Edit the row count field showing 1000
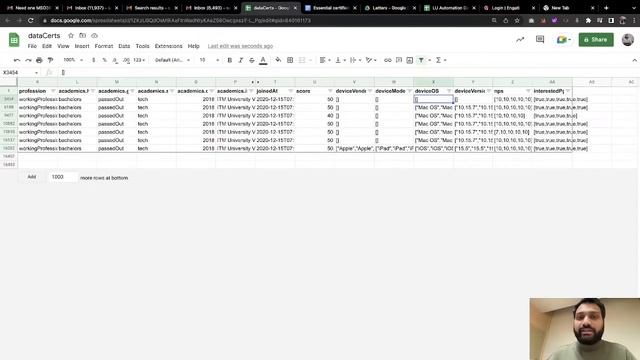The height and width of the screenshot is (360, 640). pyautogui.click(x=62, y=177)
